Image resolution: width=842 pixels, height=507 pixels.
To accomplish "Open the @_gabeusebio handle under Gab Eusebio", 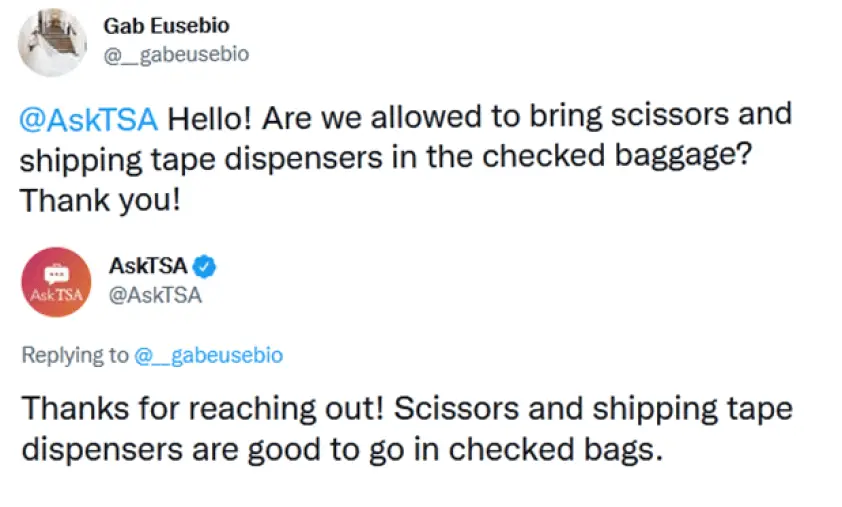I will coord(176,55).
